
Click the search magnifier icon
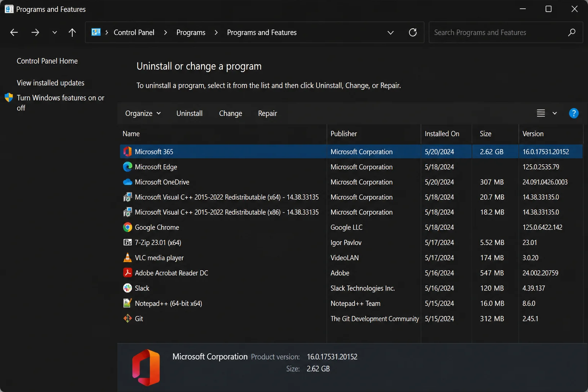[x=572, y=33]
